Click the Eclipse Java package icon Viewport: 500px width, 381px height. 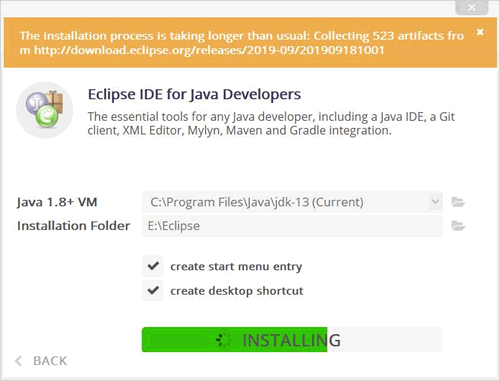point(45,110)
